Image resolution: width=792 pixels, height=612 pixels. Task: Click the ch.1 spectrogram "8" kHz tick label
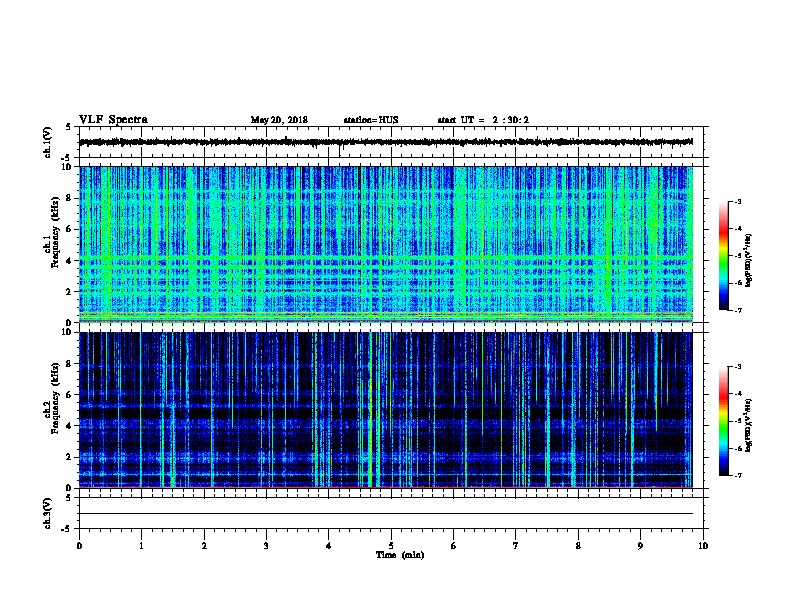69,198
